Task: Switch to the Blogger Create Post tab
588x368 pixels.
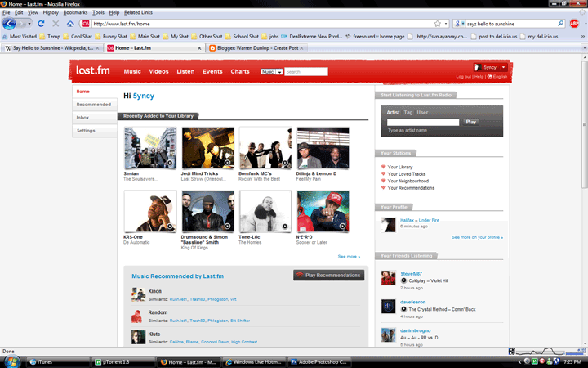Action: point(256,48)
